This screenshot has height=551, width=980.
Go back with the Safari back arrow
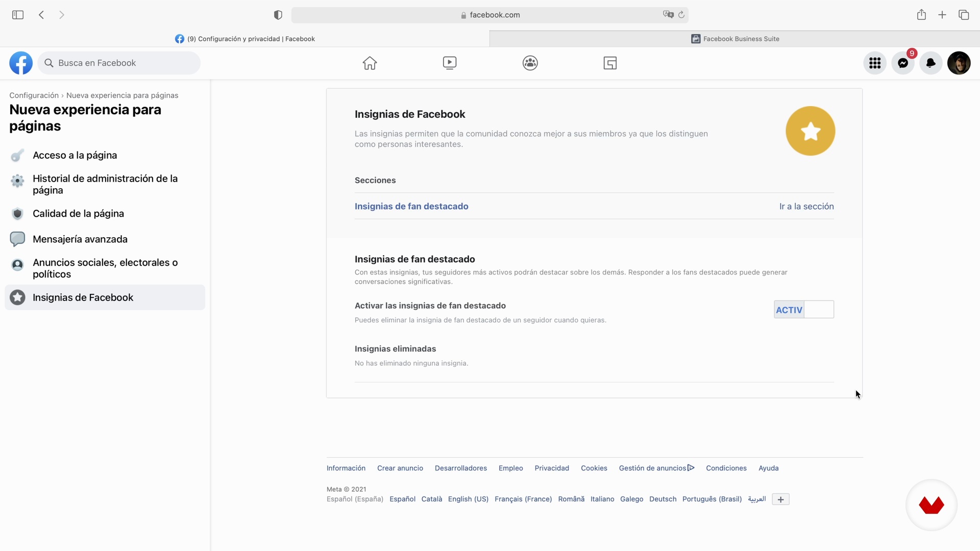[41, 15]
